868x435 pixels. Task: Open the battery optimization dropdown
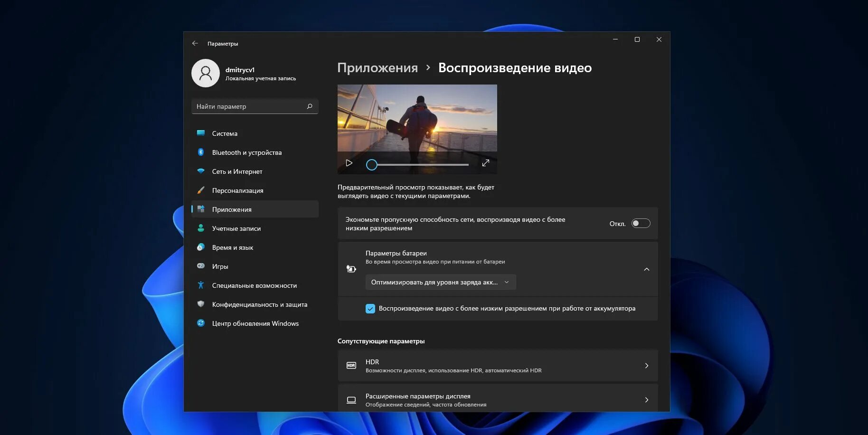[441, 282]
